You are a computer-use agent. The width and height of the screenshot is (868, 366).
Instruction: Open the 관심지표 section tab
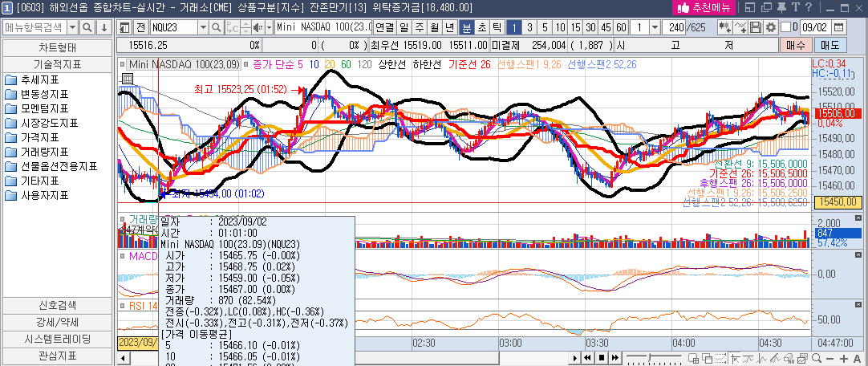(x=58, y=356)
